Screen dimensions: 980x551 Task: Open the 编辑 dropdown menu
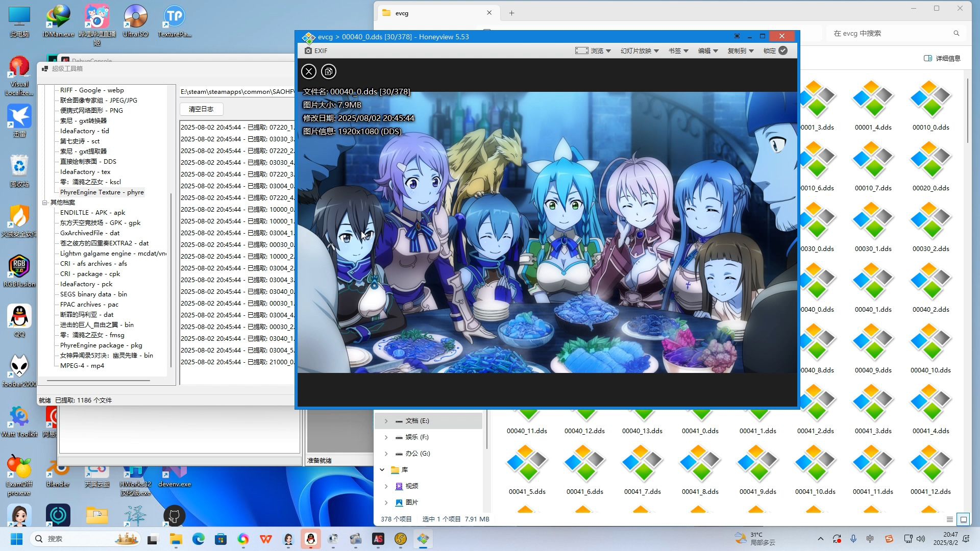coord(708,51)
